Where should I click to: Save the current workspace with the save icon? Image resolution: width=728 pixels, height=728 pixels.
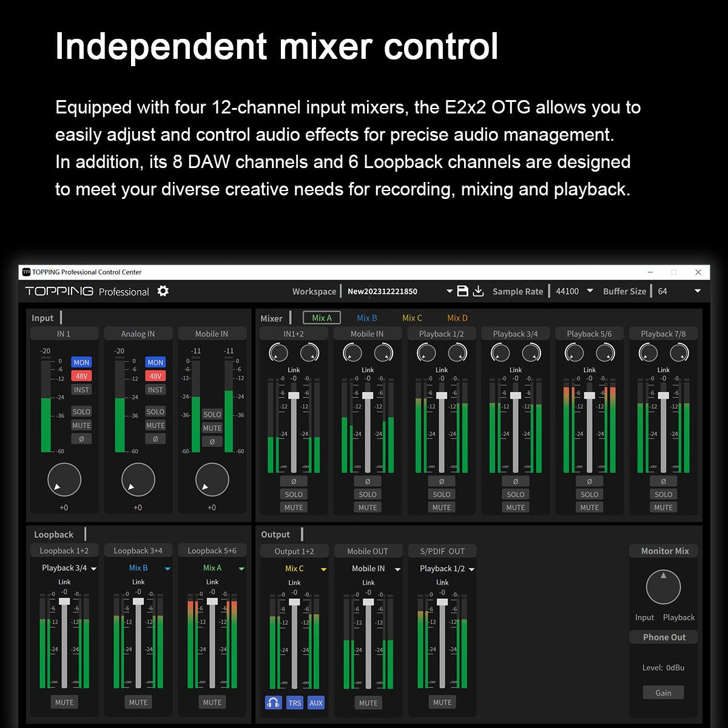(462, 291)
